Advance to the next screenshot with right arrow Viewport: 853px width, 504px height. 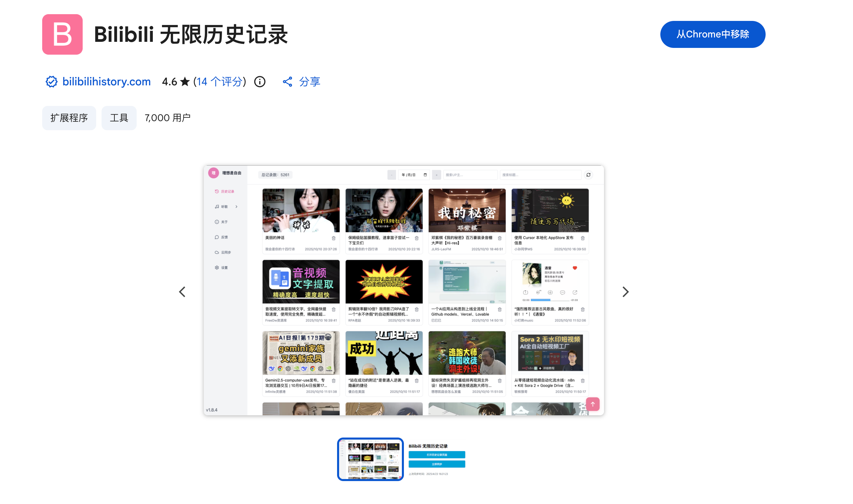tap(625, 292)
